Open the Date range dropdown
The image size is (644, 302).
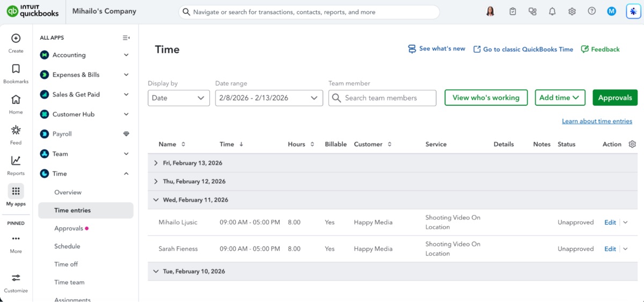[x=269, y=98]
